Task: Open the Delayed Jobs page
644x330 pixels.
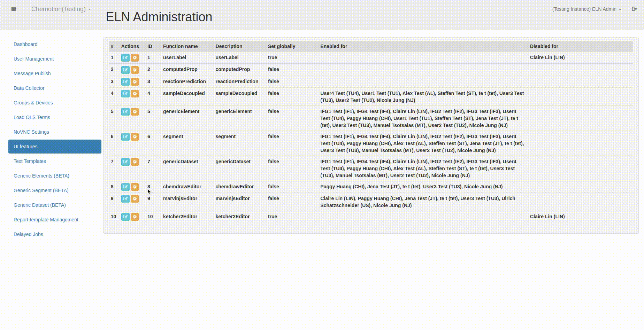Action: tap(28, 234)
